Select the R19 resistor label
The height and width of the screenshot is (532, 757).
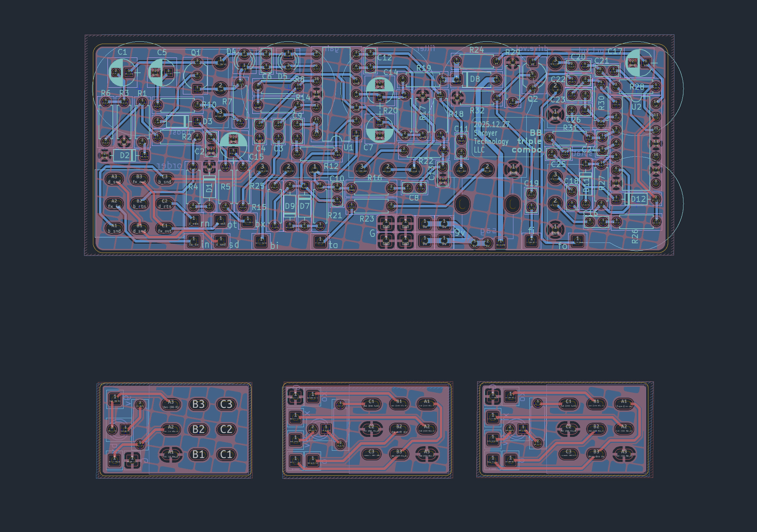[424, 68]
